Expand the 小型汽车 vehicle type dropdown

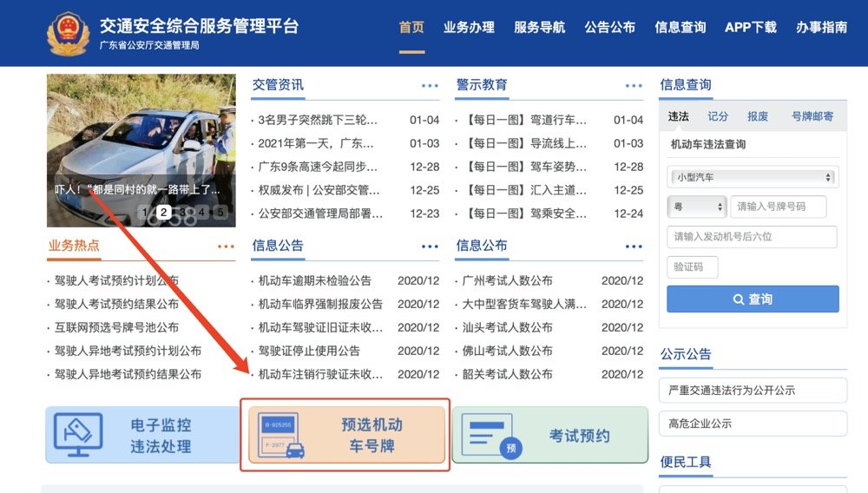(752, 177)
